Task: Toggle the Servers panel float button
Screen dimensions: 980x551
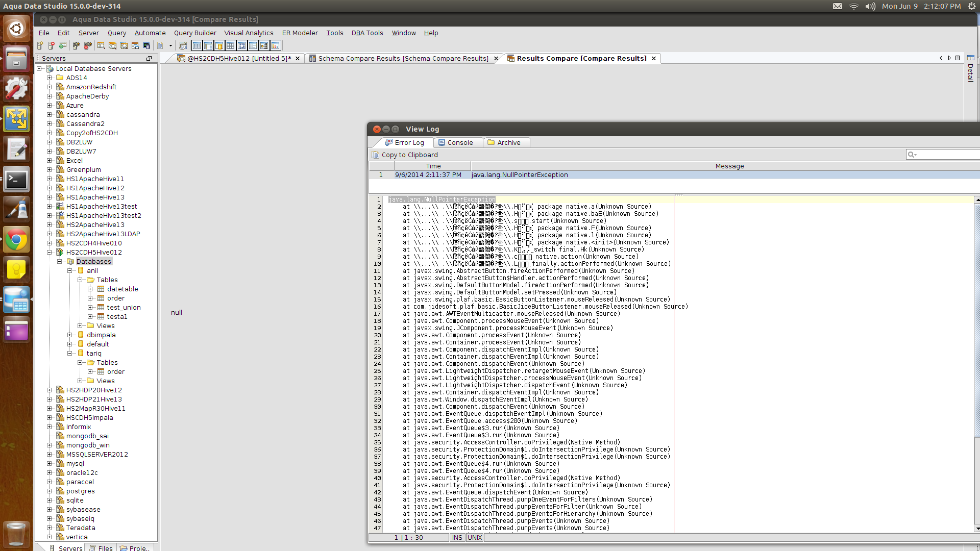Action: [149, 59]
